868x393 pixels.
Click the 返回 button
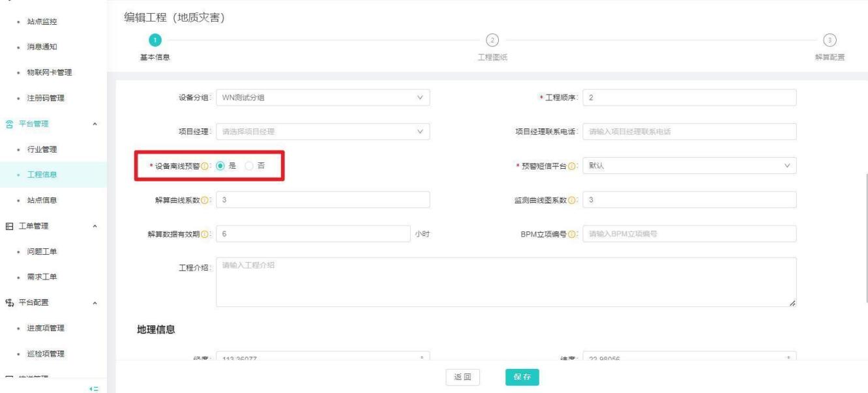[x=463, y=377]
